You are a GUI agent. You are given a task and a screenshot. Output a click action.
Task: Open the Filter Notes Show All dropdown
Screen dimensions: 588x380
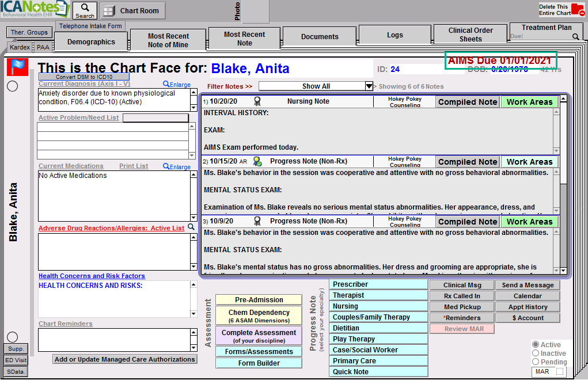pos(369,86)
